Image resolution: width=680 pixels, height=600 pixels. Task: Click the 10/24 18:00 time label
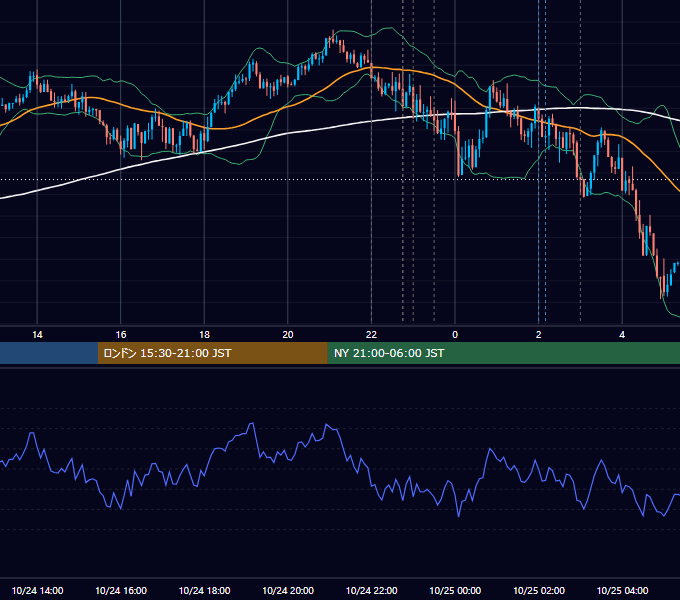[204, 590]
